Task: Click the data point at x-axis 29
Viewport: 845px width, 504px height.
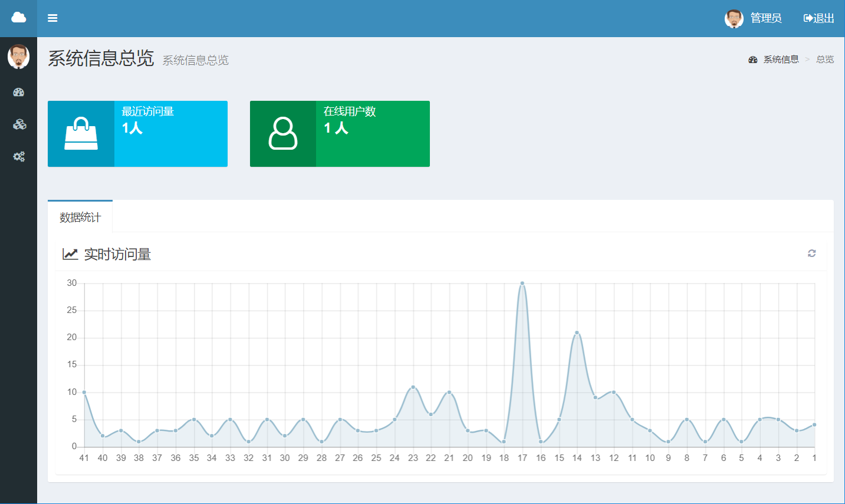Action: (303, 420)
